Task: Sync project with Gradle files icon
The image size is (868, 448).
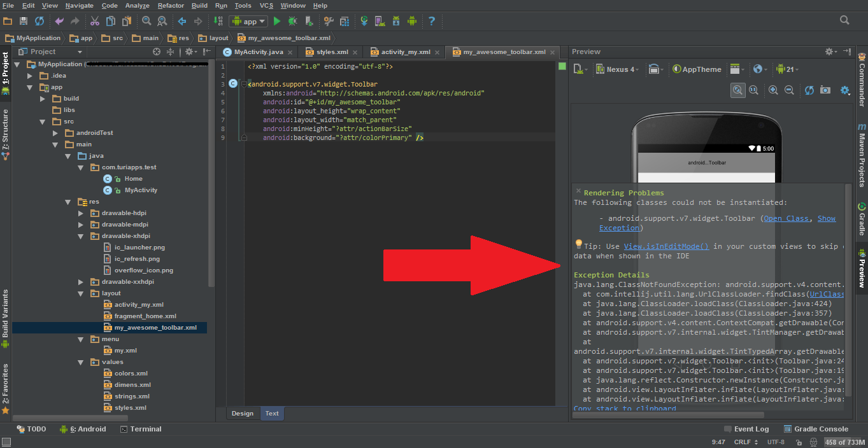Action: pyautogui.click(x=364, y=21)
